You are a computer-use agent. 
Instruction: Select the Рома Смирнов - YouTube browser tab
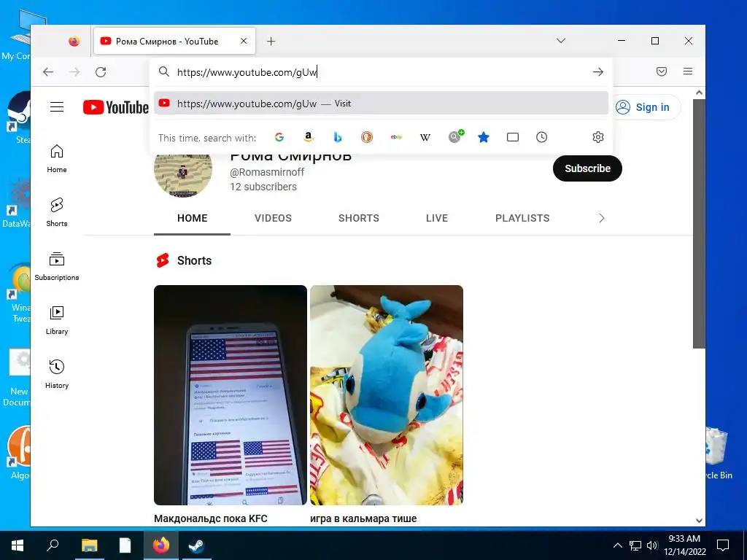pos(174,42)
